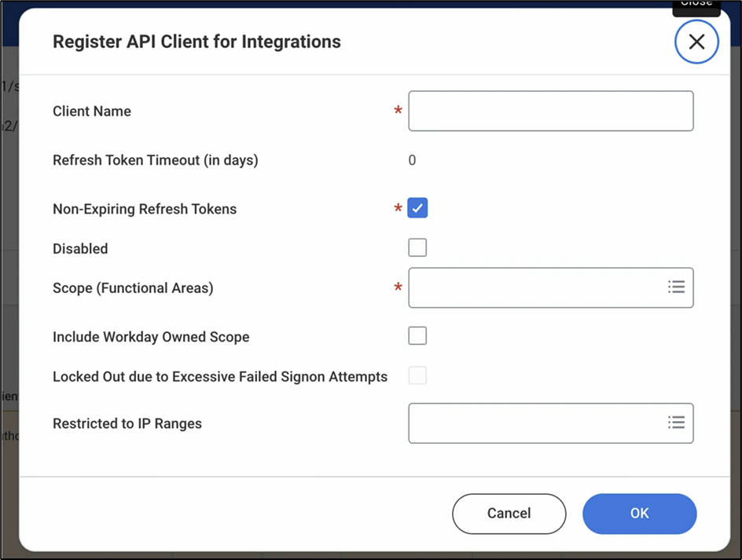This screenshot has width=742, height=560.
Task: Open the Scope (Functional Areas) prompt list icon
Action: 676,287
